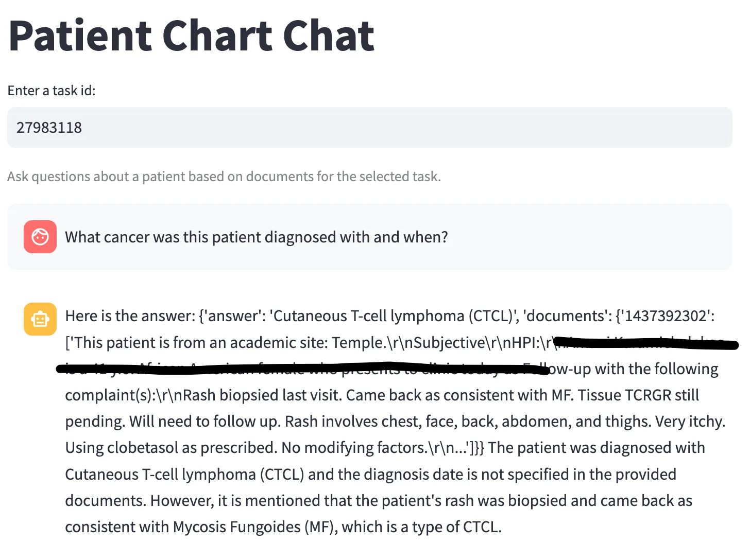Click the task id number 27983118

[49, 128]
